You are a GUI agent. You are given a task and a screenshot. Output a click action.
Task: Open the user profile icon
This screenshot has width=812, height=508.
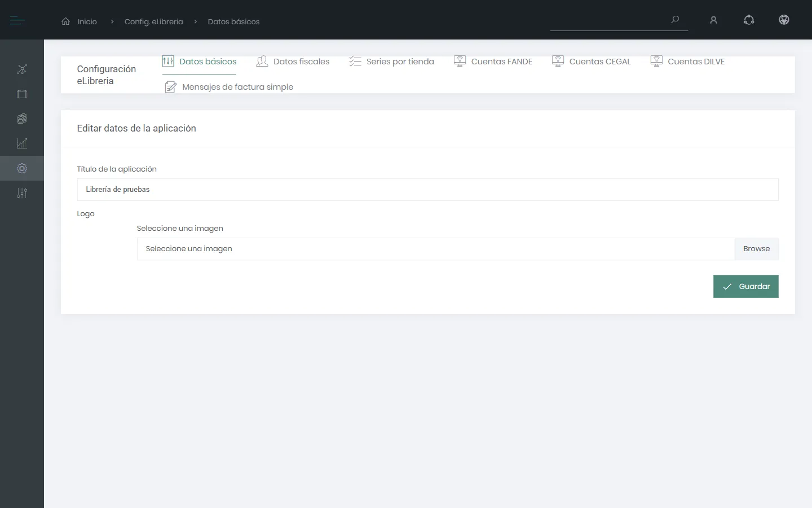click(713, 20)
